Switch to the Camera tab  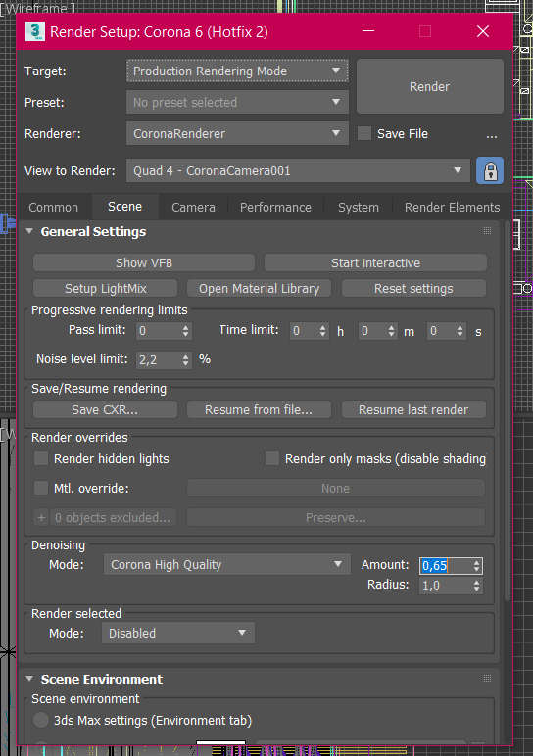(193, 207)
